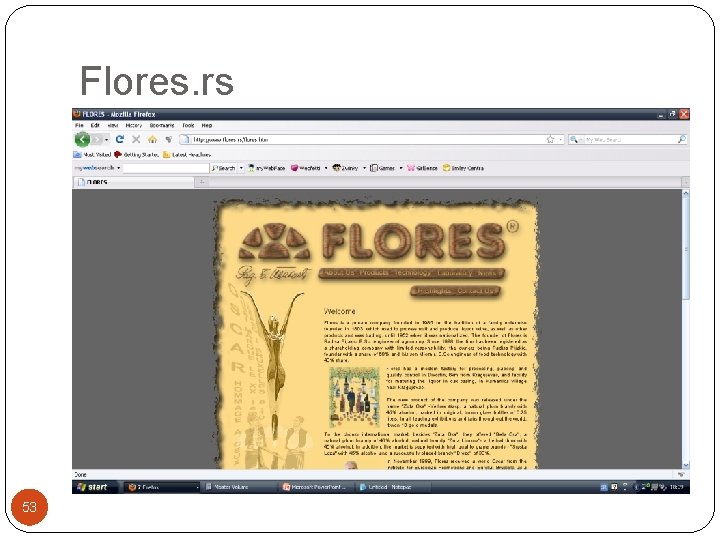Go to the Home page icon

(x=152, y=139)
